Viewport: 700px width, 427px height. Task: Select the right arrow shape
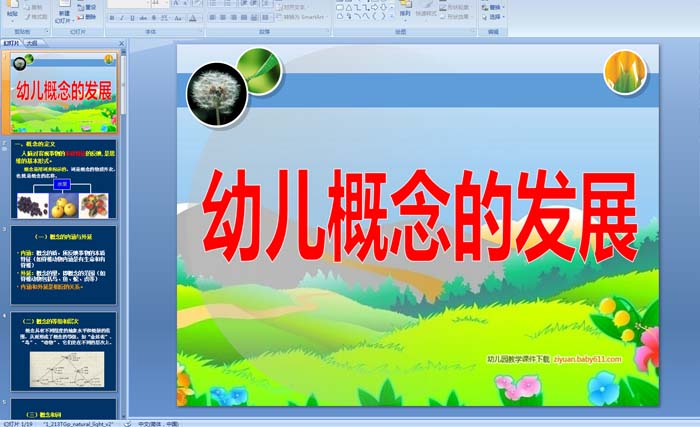374,7
